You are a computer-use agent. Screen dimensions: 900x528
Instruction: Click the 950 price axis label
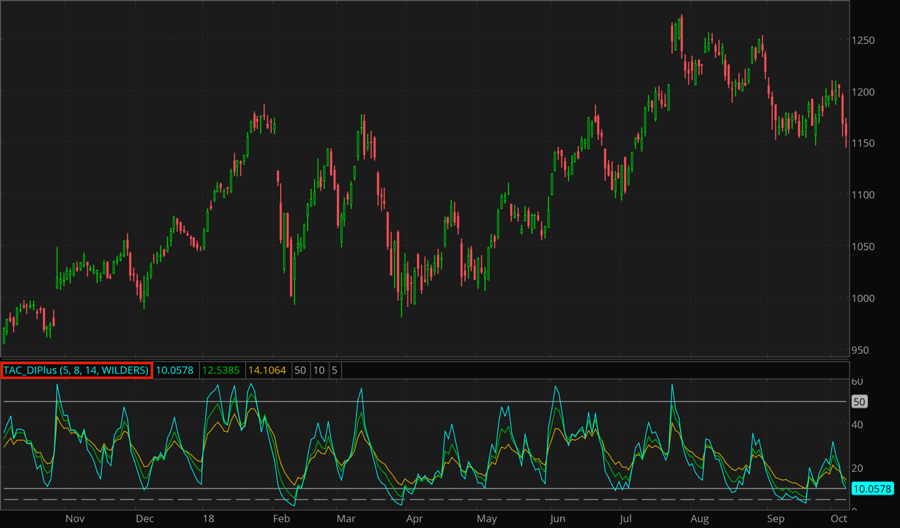864,350
